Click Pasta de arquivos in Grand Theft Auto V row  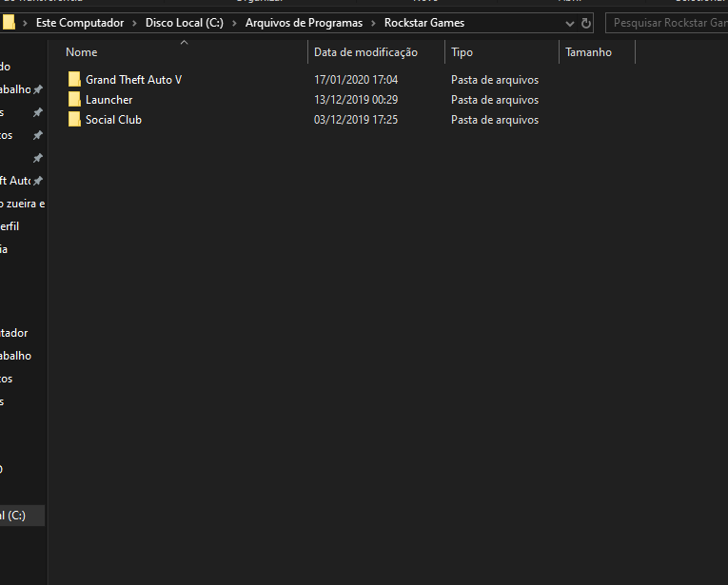coord(495,80)
